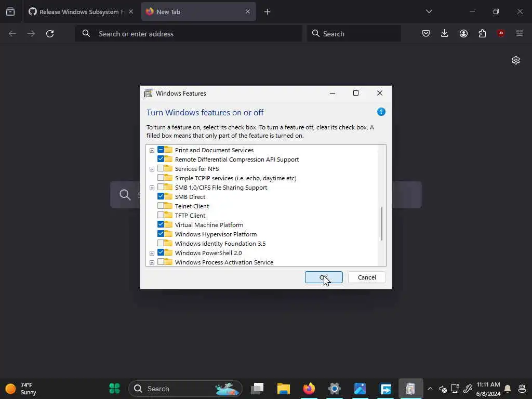The height and width of the screenshot is (399, 532).
Task: Click the Firefox Search box
Action: pos(354,34)
